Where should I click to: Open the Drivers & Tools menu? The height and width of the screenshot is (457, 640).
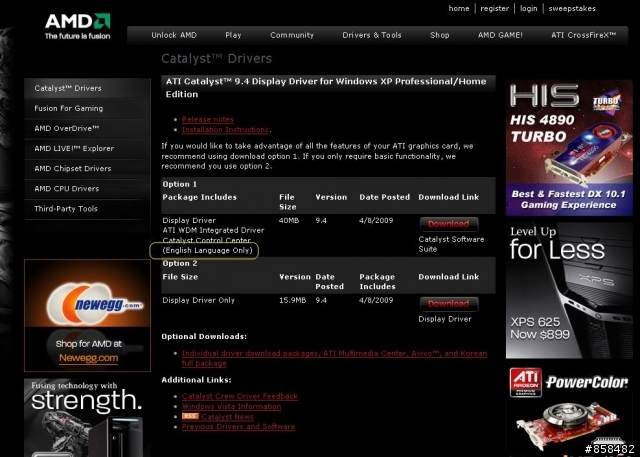coord(372,35)
